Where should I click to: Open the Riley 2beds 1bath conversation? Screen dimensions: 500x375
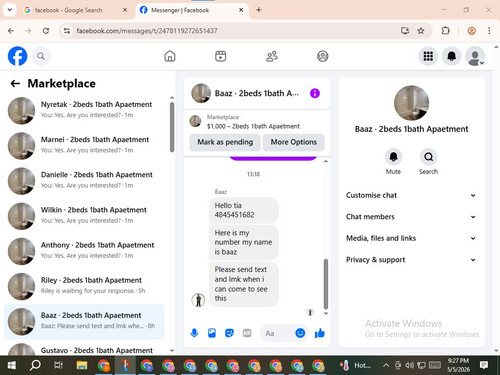coord(84,286)
